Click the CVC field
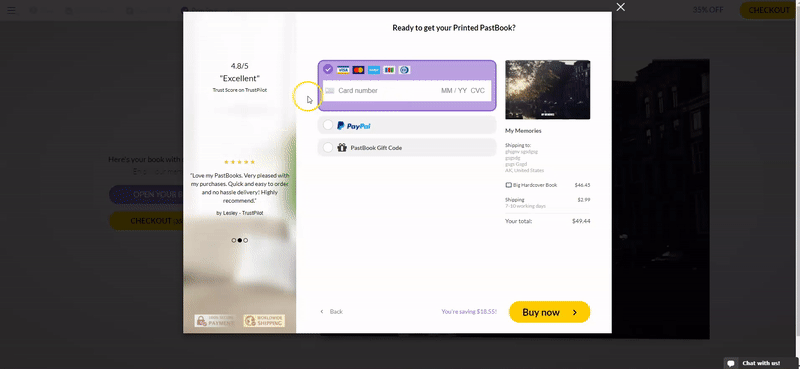Screen dimensions: 800x369 478,91
